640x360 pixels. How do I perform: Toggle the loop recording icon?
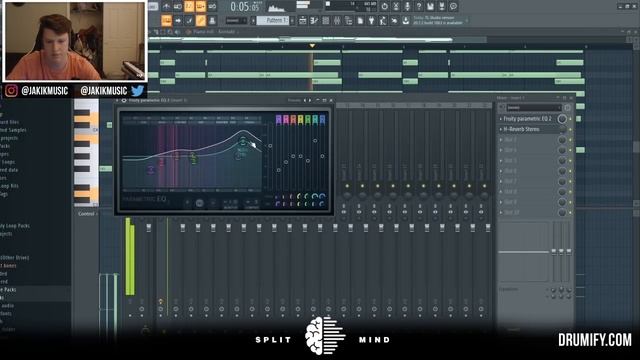pyautogui.click(x=212, y=7)
